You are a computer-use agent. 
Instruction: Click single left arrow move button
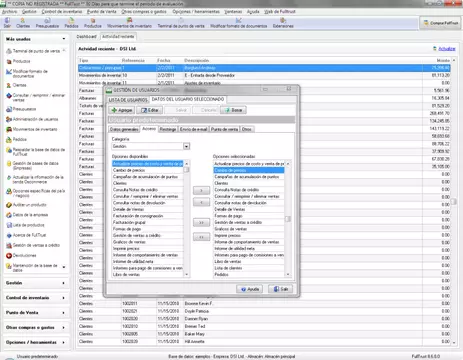(x=201, y=203)
